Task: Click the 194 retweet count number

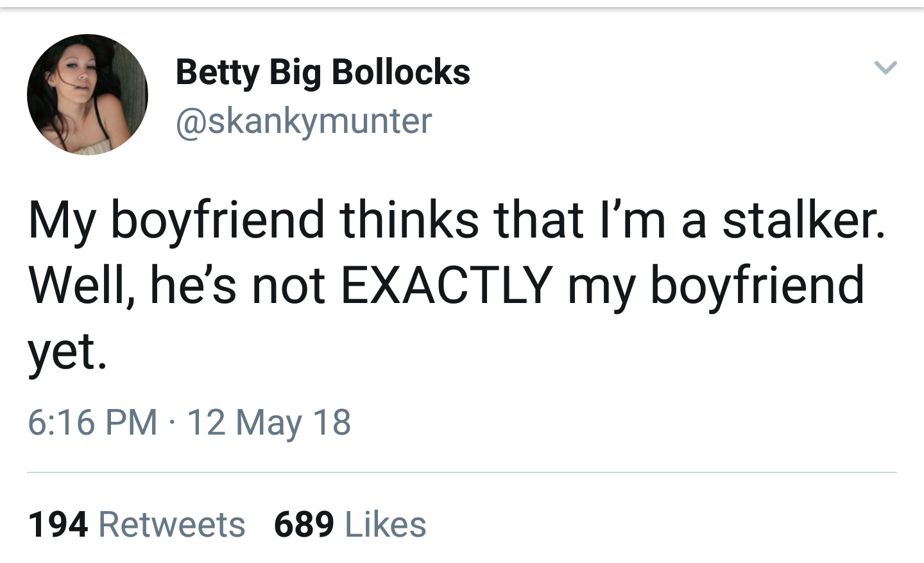Action: point(58,524)
